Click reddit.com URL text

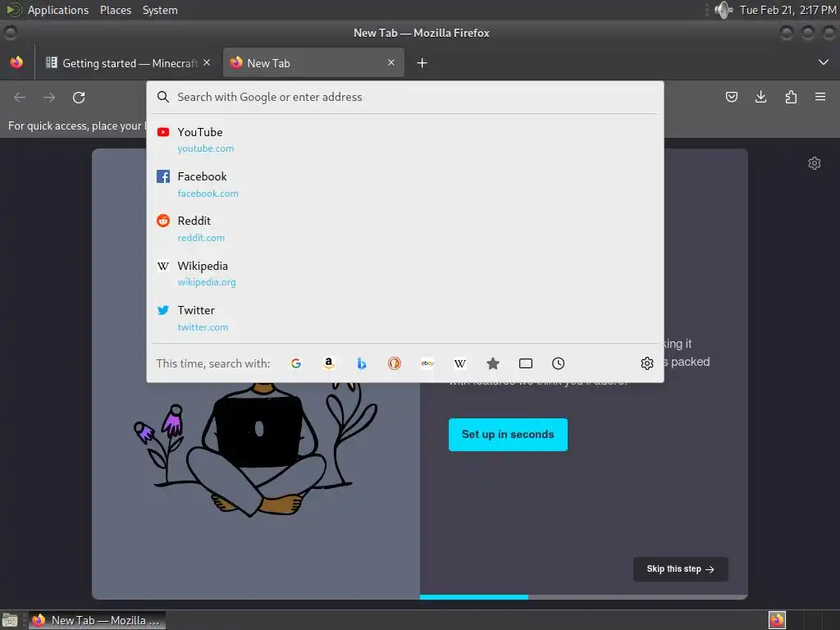[201, 238]
